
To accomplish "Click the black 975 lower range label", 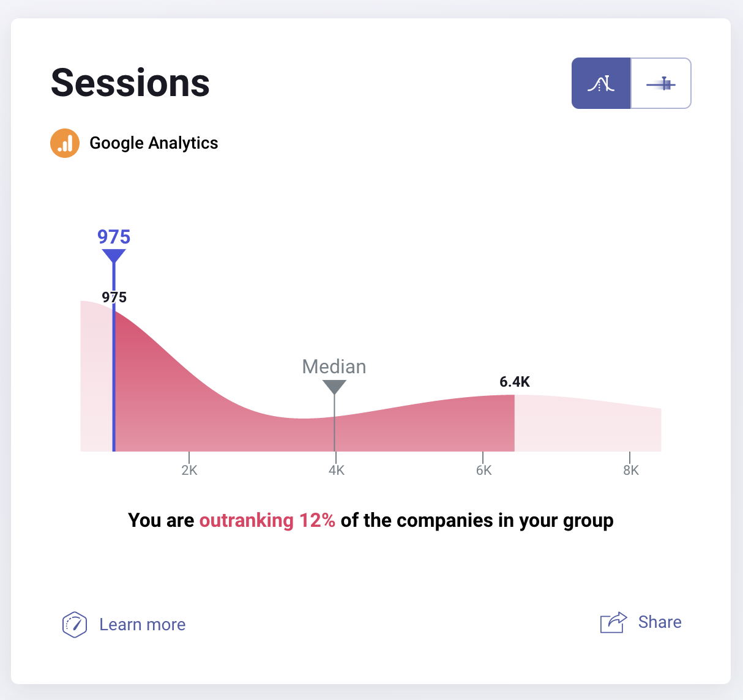I will point(114,297).
